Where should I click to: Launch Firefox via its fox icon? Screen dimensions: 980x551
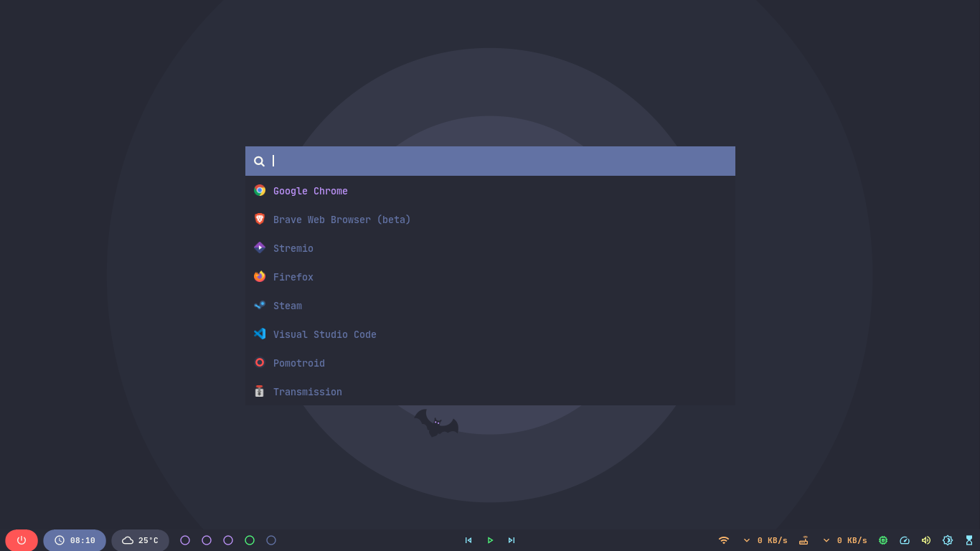(x=260, y=276)
